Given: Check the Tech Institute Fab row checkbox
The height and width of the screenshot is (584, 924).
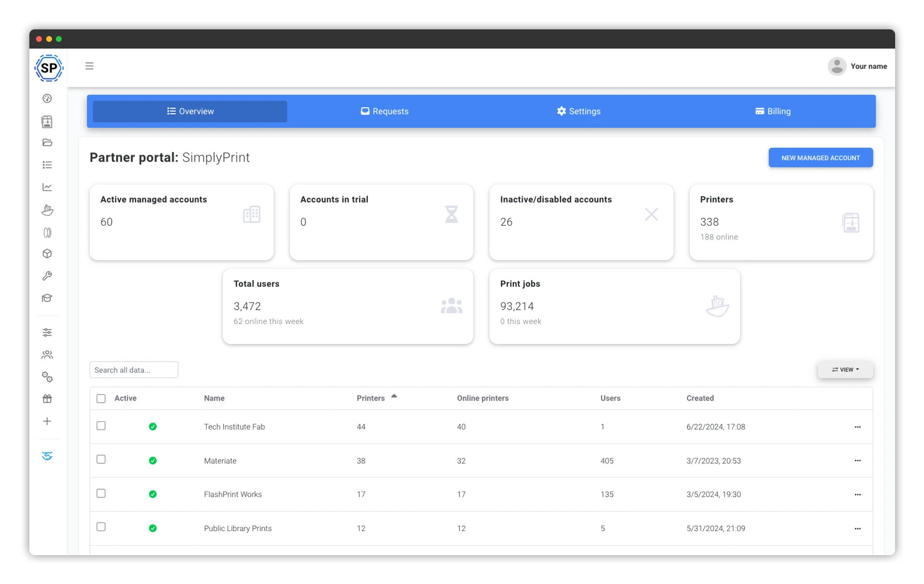Looking at the screenshot, I should pos(101,426).
